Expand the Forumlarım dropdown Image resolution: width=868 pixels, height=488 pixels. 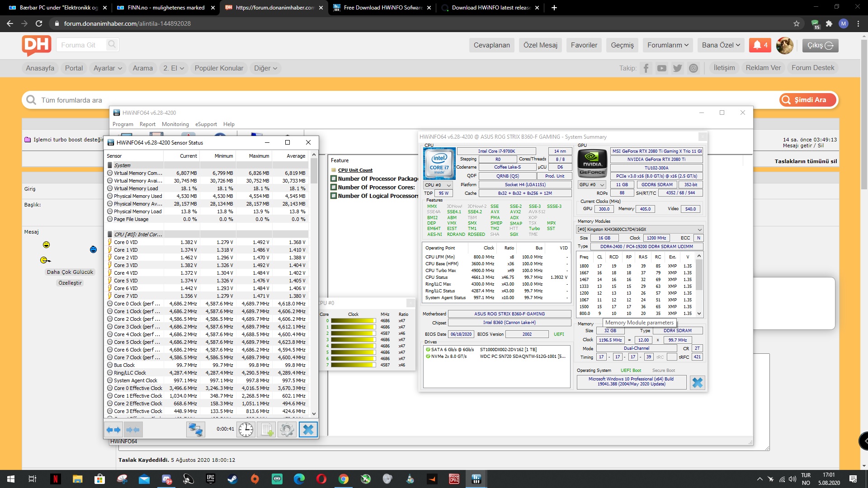pos(668,45)
